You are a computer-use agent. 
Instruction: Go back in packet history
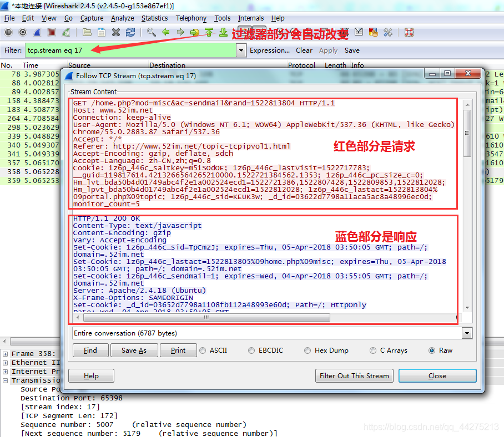[x=166, y=32]
